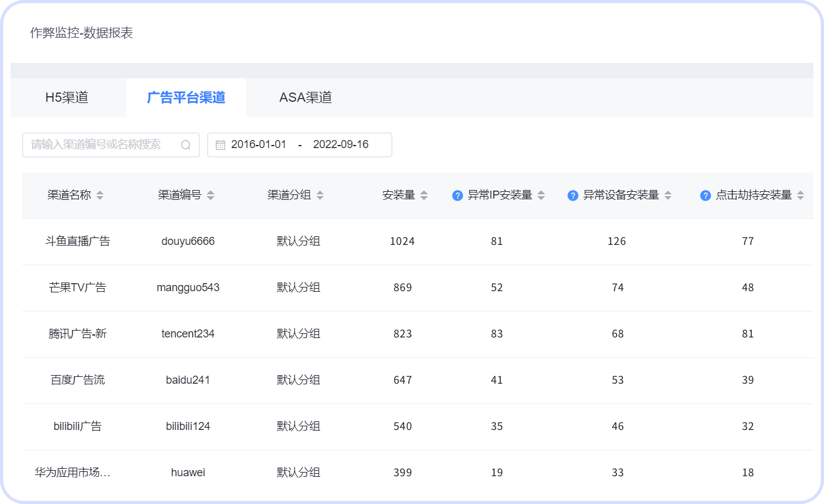Viewport: 824px width, 504px height.
Task: Sort by 渠道编号 column arrows
Action: coord(210,196)
